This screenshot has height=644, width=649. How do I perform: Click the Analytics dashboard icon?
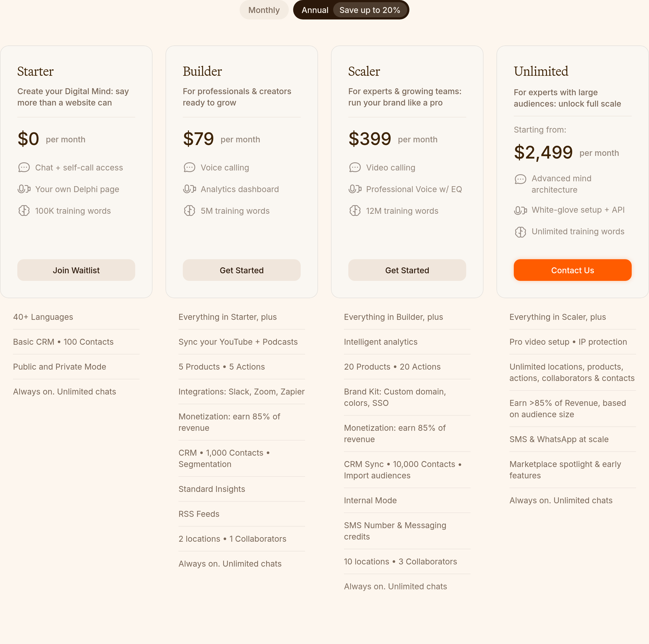(x=190, y=189)
